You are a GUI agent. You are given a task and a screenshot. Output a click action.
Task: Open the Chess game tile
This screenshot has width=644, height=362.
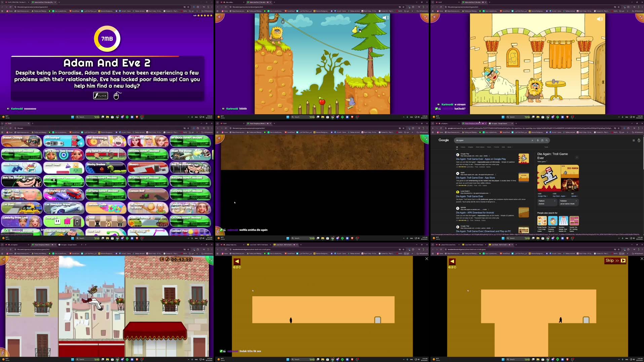[x=106, y=221]
